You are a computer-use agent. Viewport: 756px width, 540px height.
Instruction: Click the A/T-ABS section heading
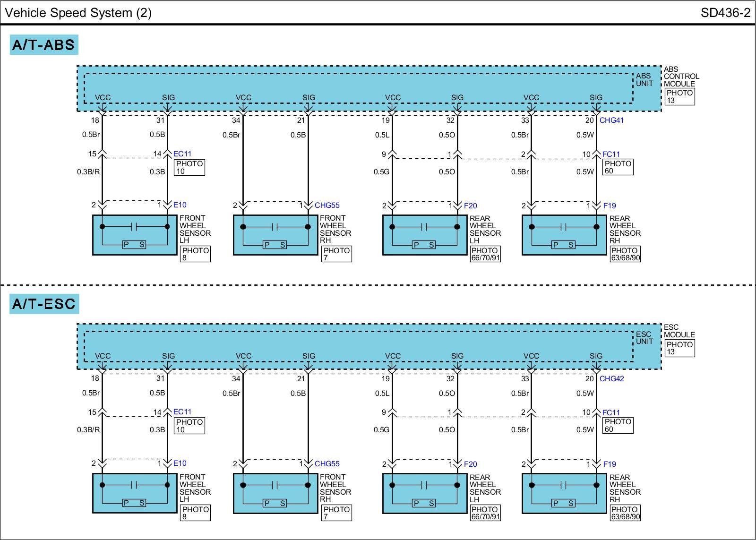(x=43, y=45)
